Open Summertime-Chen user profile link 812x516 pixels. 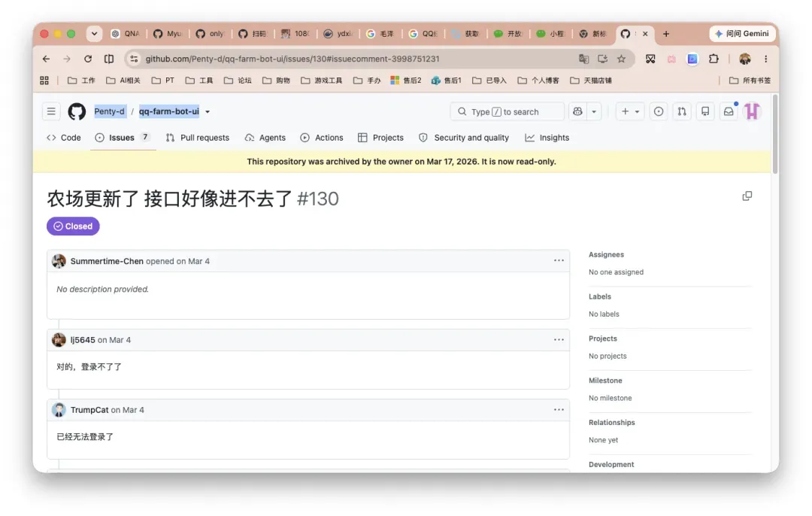[107, 261]
